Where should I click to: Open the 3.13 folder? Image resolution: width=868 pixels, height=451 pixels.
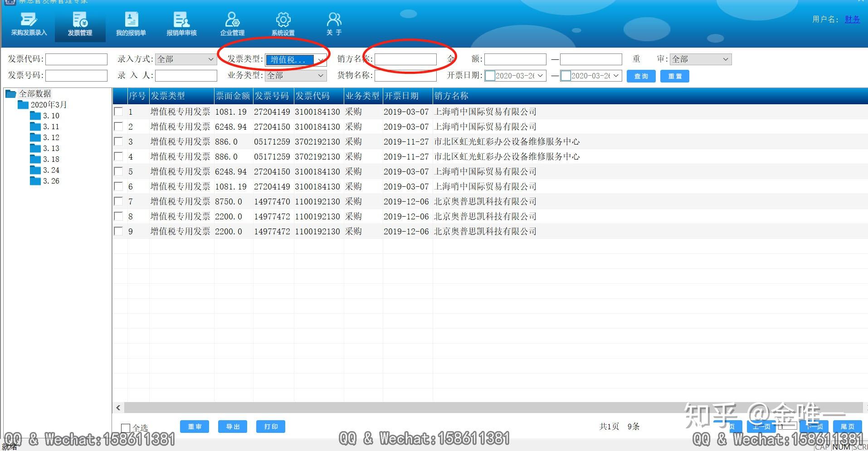44,148
